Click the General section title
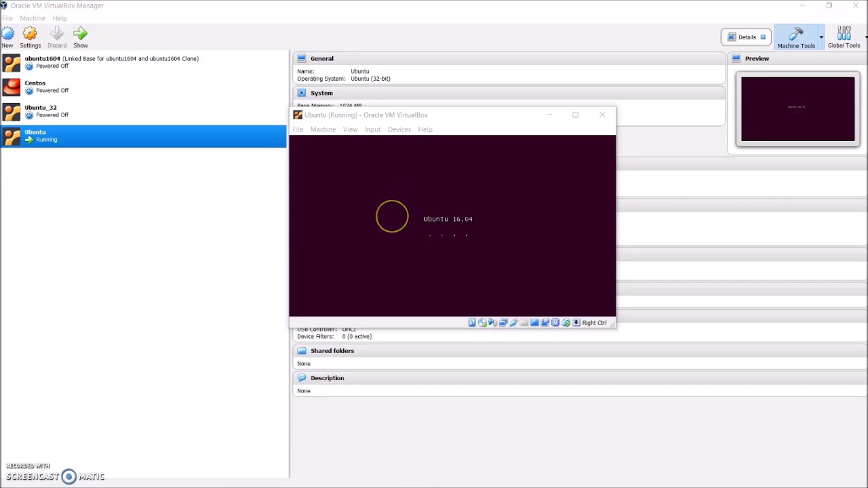The width and height of the screenshot is (868, 488). pos(322,58)
